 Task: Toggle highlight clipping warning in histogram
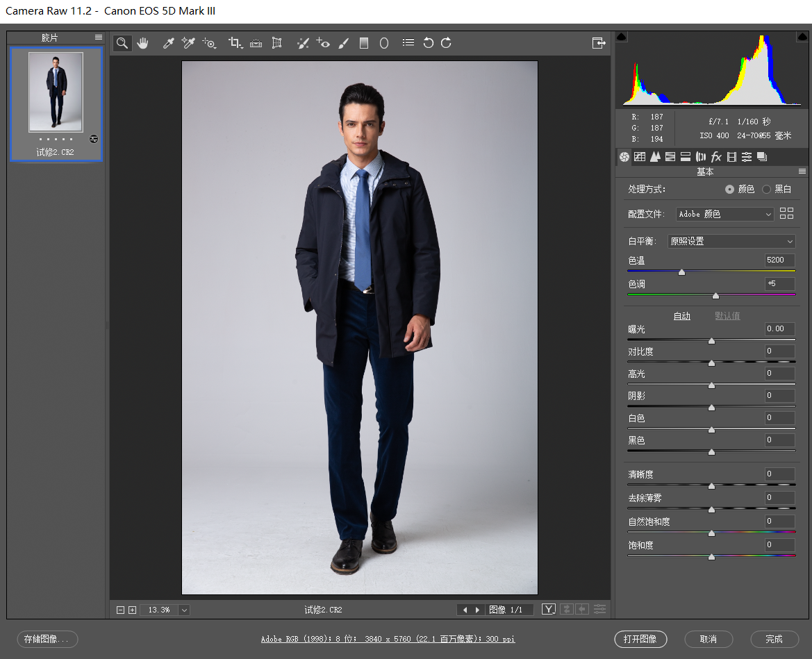pyautogui.click(x=802, y=36)
